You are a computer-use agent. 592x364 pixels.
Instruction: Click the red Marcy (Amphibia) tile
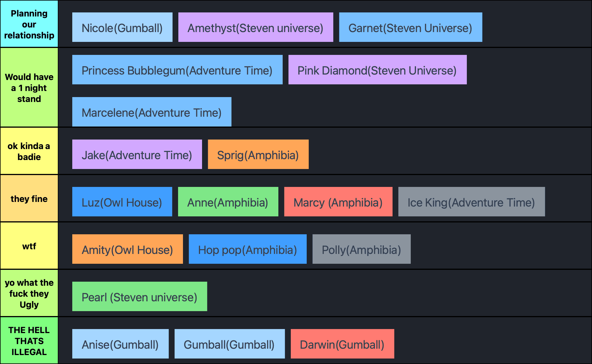tap(338, 202)
